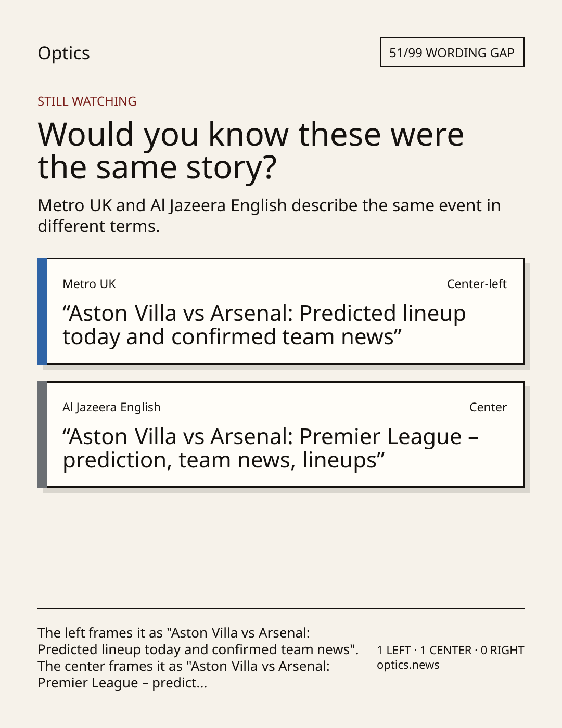The width and height of the screenshot is (562, 728).
Task: Click the Optics logo text
Action: pos(63,53)
